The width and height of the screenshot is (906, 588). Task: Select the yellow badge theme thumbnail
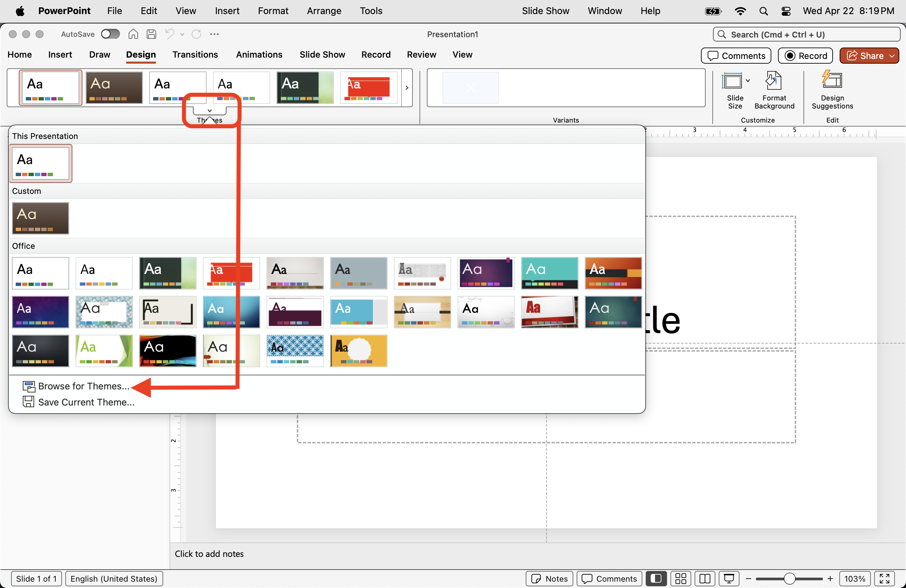(x=359, y=351)
